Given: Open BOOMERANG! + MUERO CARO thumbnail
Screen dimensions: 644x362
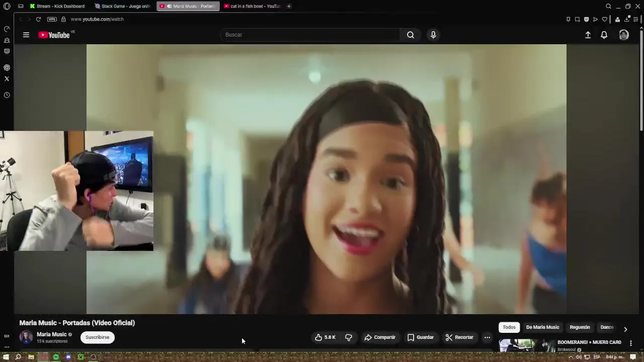Looking at the screenshot, I should coord(526,345).
